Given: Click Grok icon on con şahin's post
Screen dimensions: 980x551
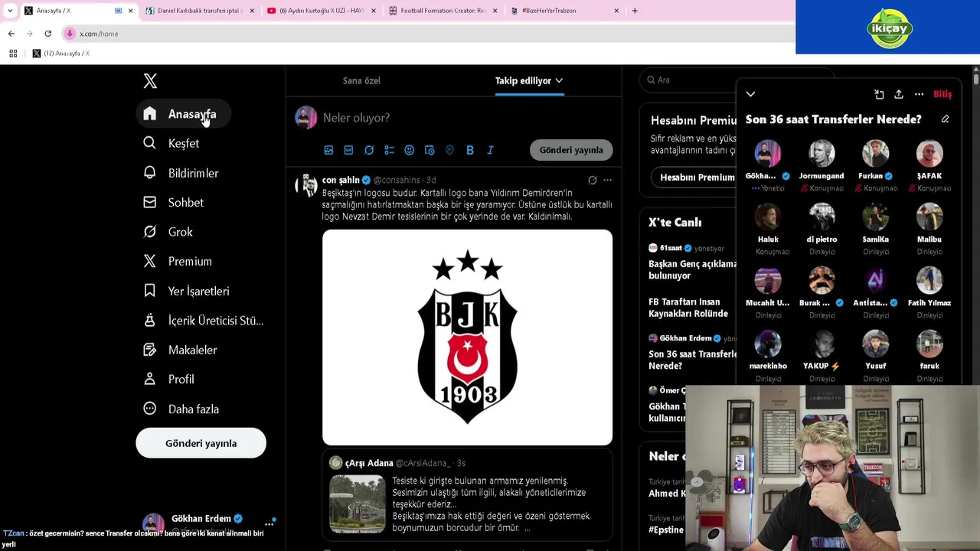Looking at the screenshot, I should (592, 181).
